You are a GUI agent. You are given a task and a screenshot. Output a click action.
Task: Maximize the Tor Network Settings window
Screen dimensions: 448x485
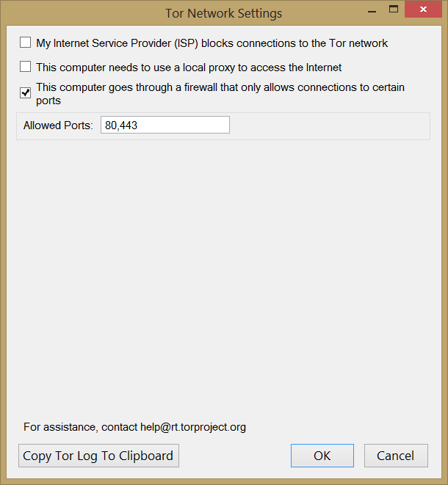[393, 10]
